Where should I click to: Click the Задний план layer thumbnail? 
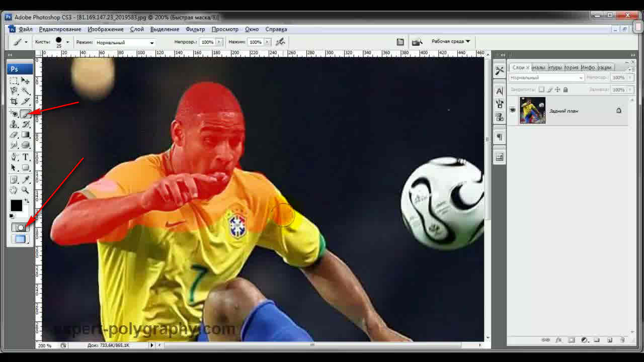[532, 110]
